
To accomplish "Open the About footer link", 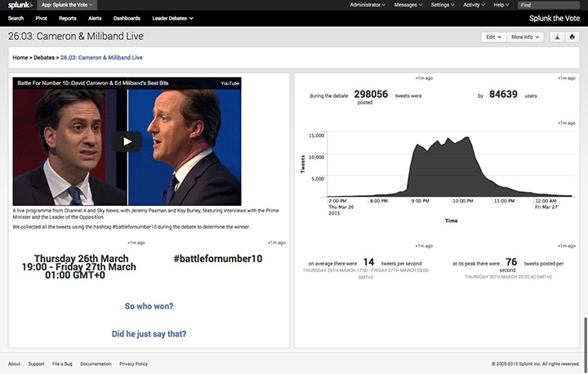I will (14, 364).
